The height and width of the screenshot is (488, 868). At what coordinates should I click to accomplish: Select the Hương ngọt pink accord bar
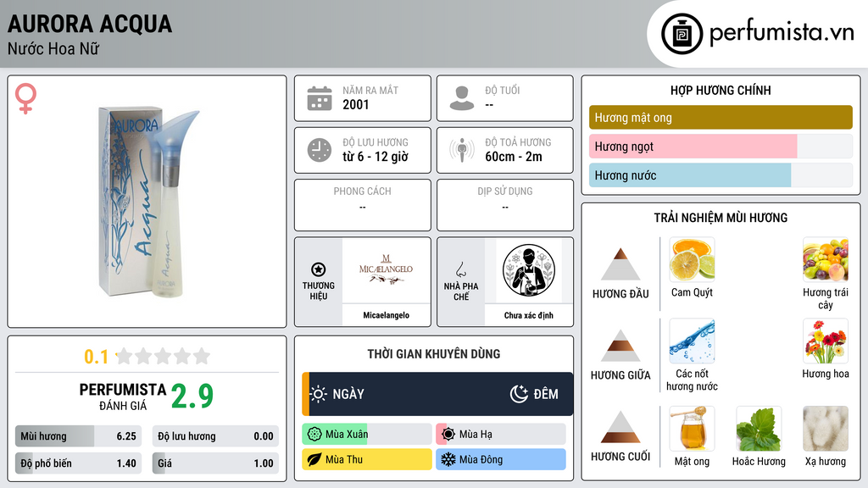coord(721,146)
